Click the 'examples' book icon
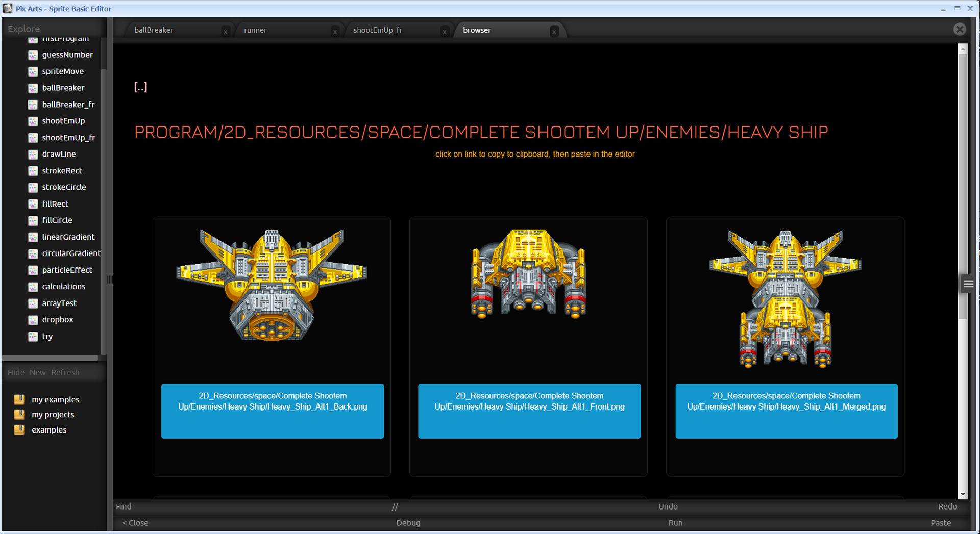This screenshot has height=534, width=980. (19, 429)
